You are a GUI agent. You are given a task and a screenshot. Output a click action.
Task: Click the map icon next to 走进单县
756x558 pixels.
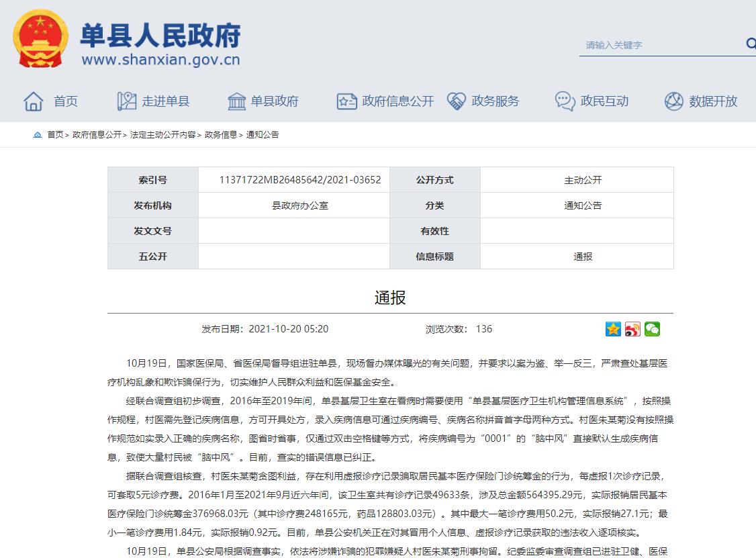coord(126,101)
